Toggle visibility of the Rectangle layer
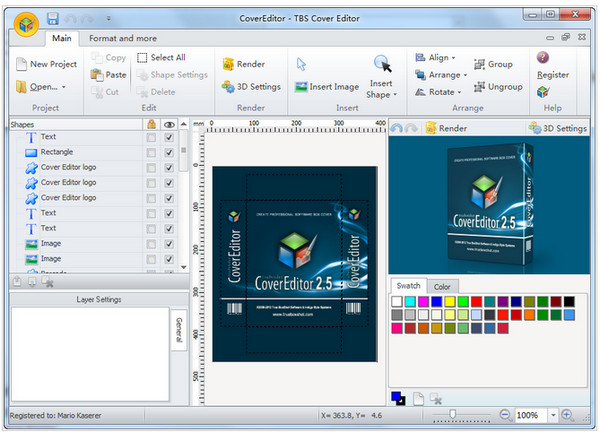Image resolution: width=600 pixels, height=432 pixels. [169, 152]
